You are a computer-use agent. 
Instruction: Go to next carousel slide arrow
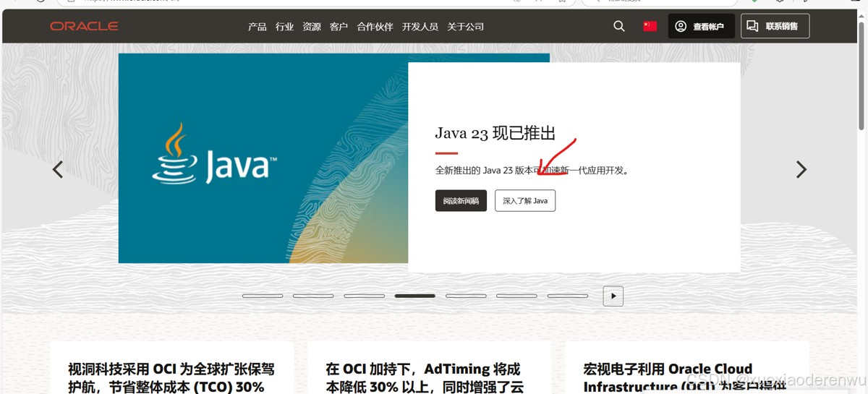(x=801, y=169)
